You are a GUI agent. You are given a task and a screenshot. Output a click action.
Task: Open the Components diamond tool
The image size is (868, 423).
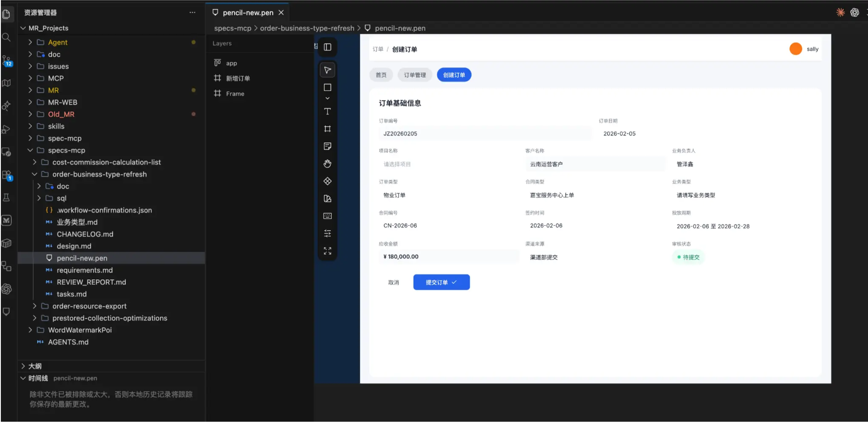pyautogui.click(x=327, y=181)
